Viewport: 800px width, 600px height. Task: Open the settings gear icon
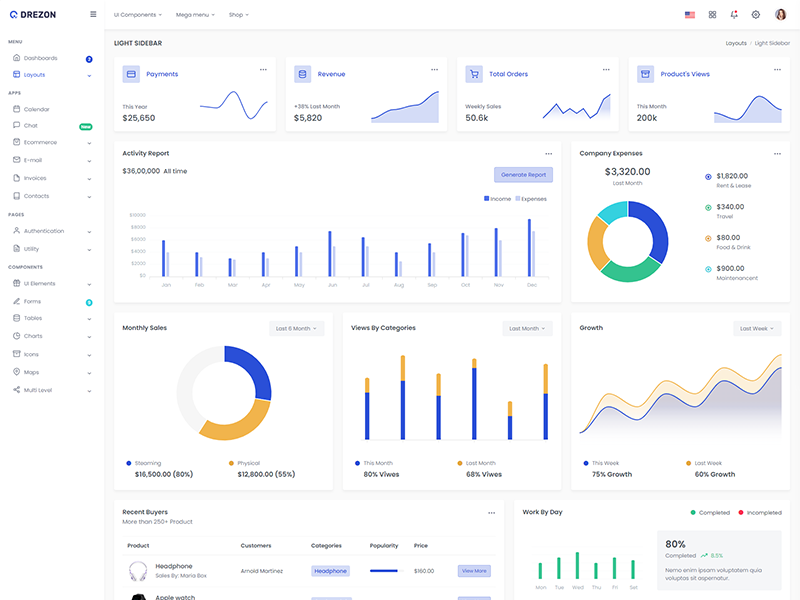click(x=756, y=15)
